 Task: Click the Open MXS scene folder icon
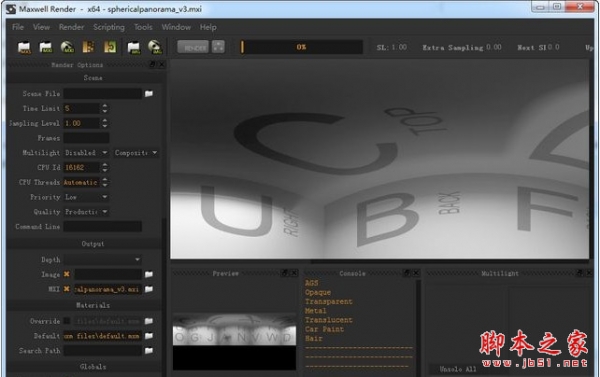coord(24,47)
